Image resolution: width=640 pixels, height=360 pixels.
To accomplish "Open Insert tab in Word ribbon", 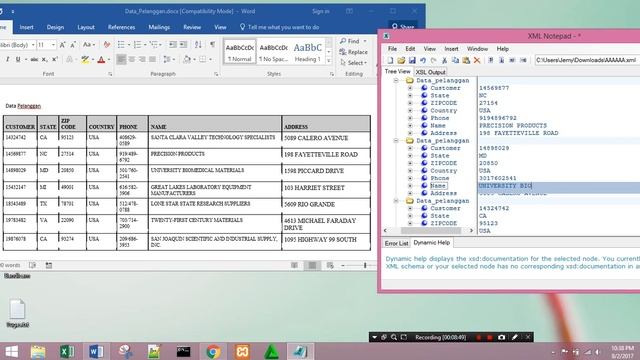I will point(27,27).
